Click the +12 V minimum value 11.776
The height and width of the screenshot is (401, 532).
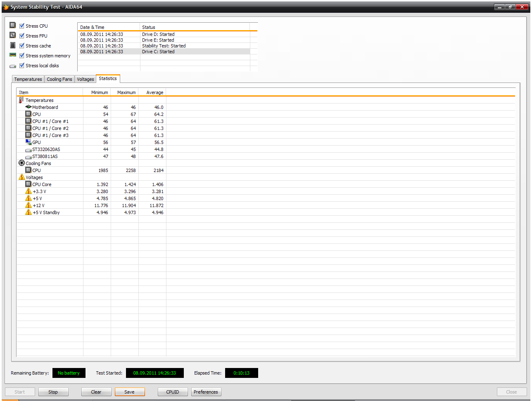click(101, 205)
